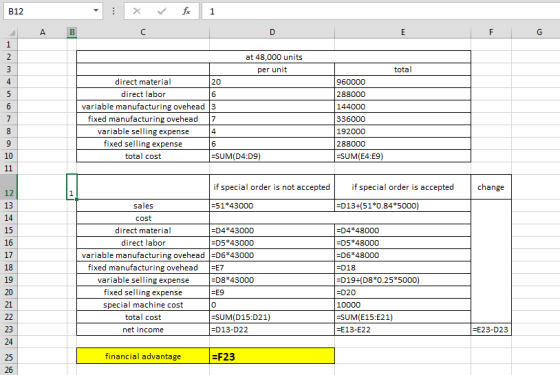This screenshot has width=560, height=375.
Task: Click cell E18 with formula =D18
Action: [x=403, y=268]
